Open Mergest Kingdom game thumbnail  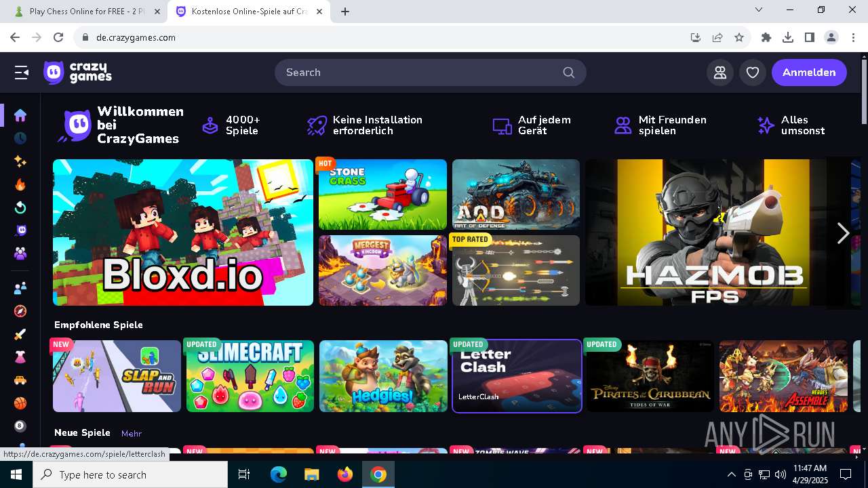382,270
